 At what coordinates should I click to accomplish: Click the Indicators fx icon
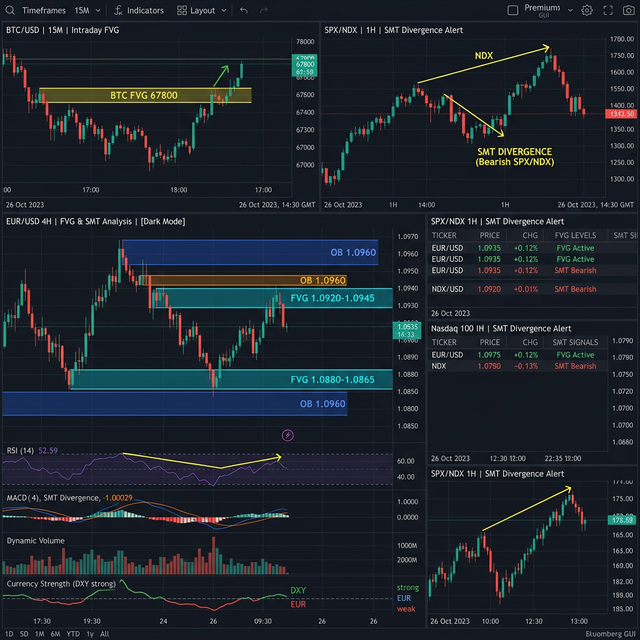tap(118, 11)
